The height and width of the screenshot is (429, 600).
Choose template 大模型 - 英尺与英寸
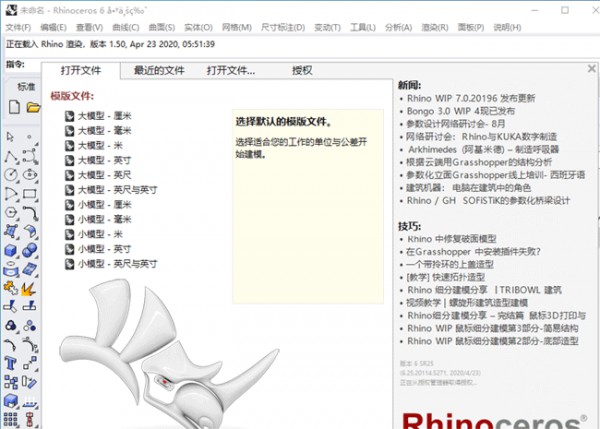click(111, 190)
